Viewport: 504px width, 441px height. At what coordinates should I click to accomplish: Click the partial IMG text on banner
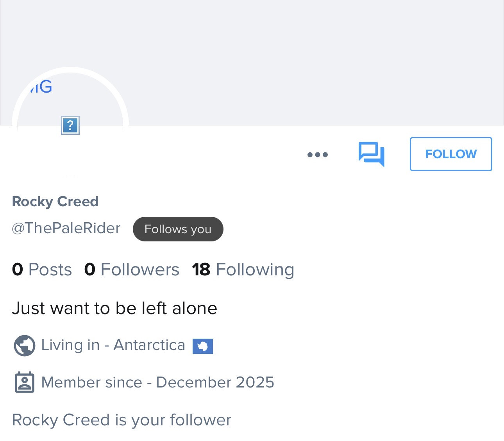click(x=41, y=87)
